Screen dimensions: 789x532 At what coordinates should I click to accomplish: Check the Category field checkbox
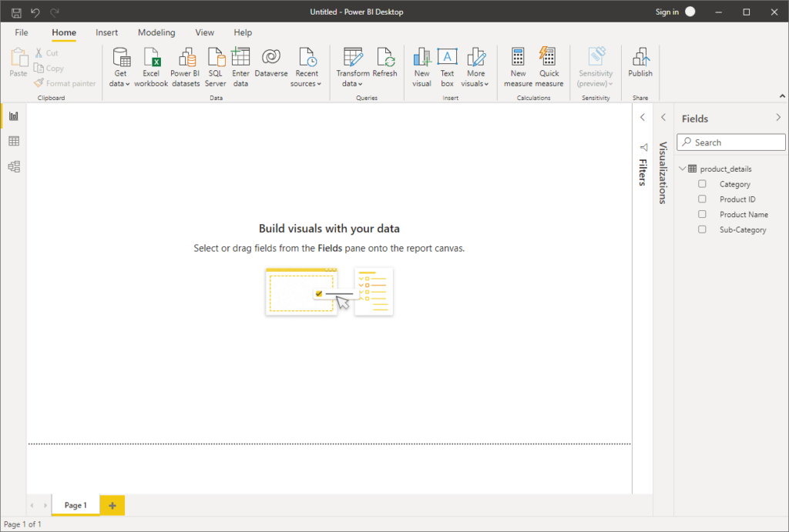click(702, 184)
